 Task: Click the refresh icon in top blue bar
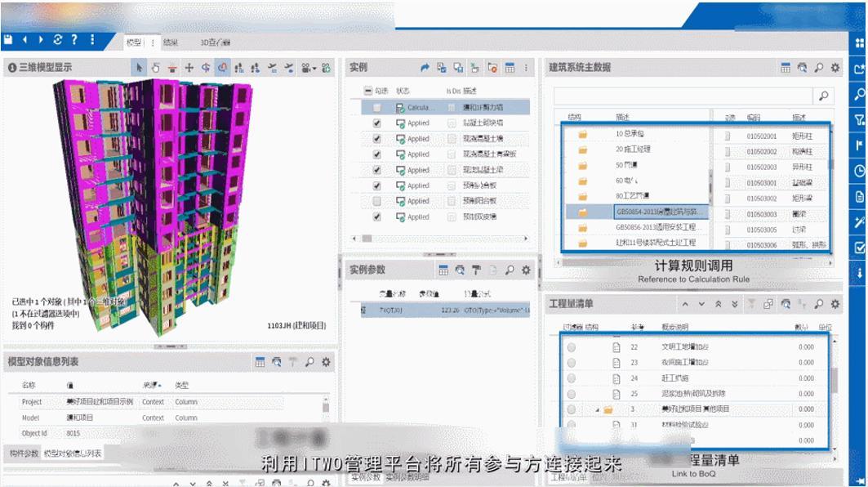point(58,39)
